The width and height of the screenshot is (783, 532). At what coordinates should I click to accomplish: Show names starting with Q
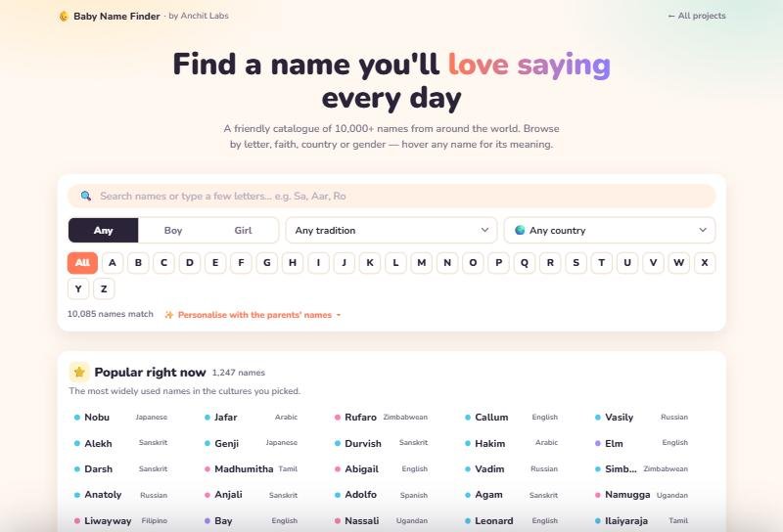(525, 262)
